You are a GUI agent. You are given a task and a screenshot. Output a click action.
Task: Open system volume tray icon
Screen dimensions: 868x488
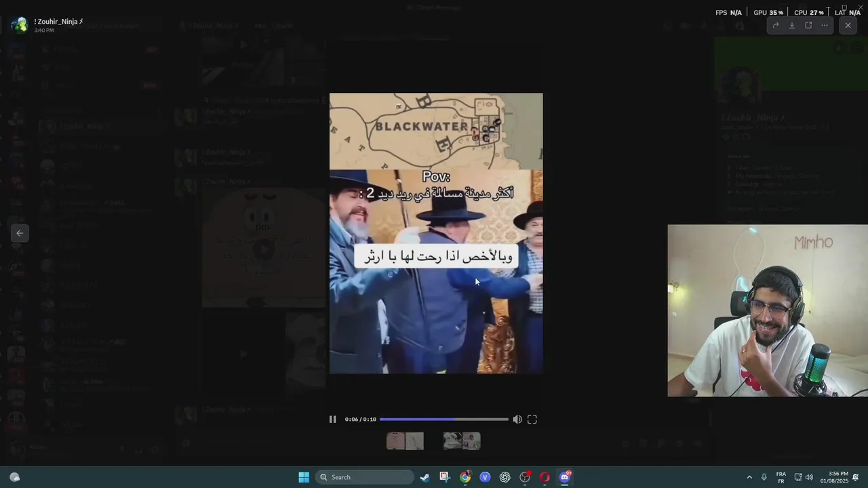809,477
